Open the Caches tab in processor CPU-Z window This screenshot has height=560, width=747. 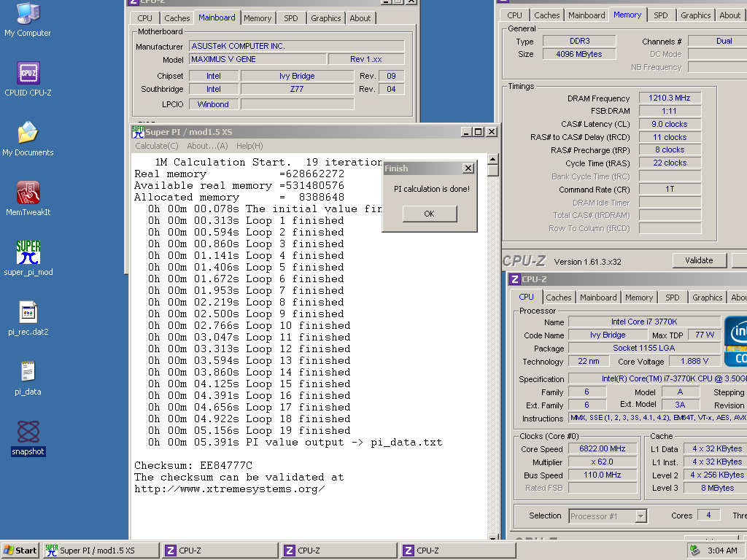pos(558,297)
